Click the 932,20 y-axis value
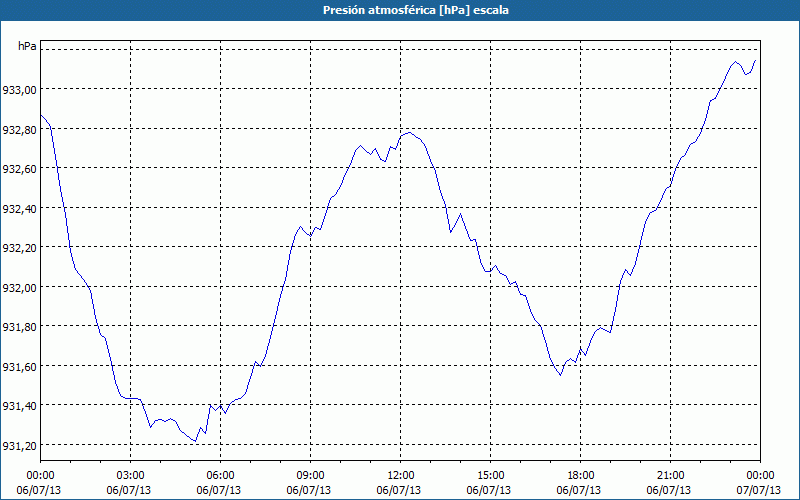The height and width of the screenshot is (500, 800). click(19, 248)
